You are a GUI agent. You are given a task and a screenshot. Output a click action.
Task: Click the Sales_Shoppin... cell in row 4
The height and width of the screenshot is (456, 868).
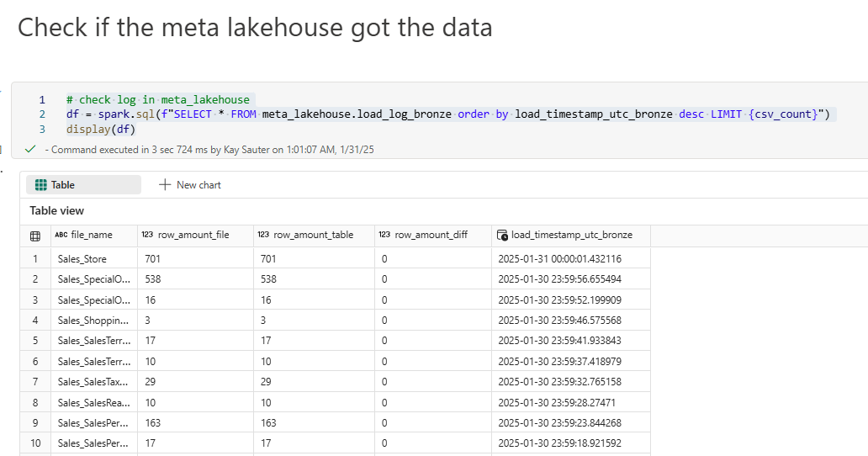[93, 321]
